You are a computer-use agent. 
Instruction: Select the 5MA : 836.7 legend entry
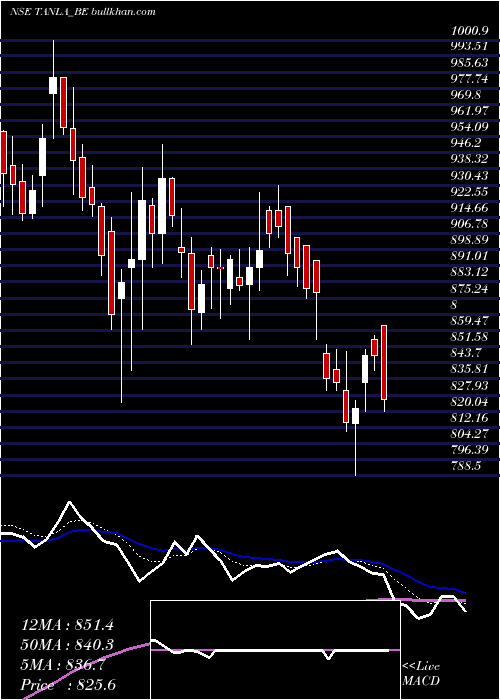tap(64, 666)
